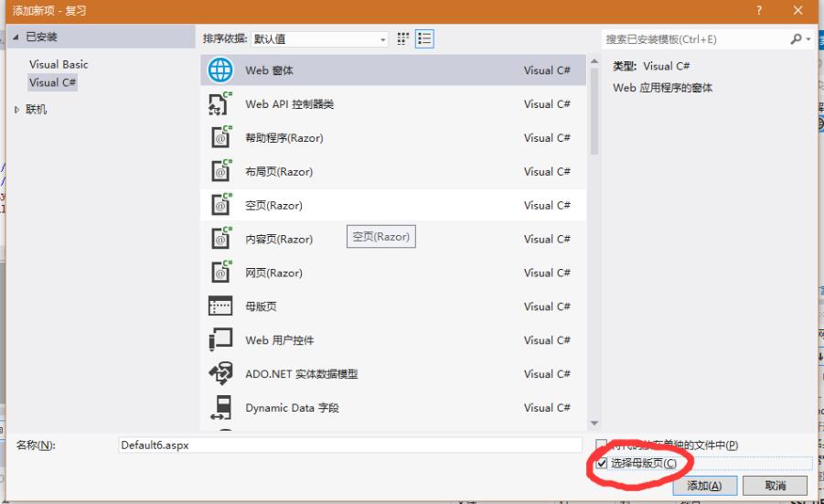The height and width of the screenshot is (504, 824).
Task: Select the 网页(Razor) template name
Action: tap(273, 273)
